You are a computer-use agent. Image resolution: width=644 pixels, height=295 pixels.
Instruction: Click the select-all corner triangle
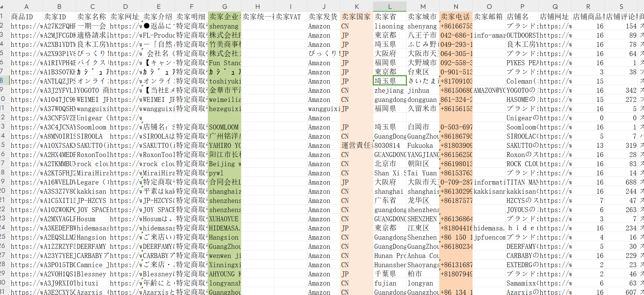(x=2, y=6)
